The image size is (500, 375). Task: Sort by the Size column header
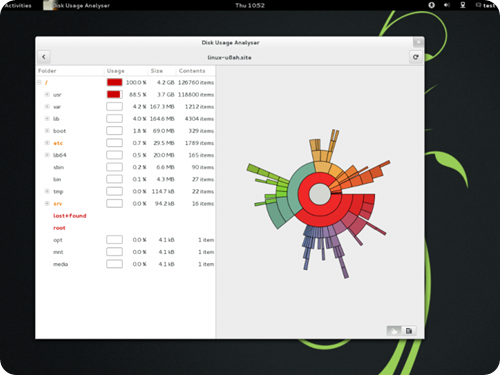[162, 71]
